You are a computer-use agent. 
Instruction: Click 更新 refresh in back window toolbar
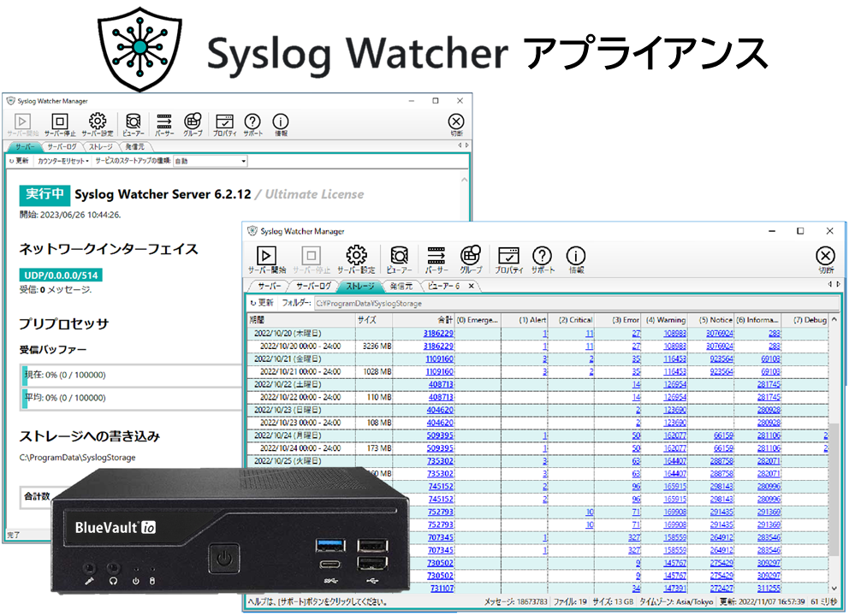(x=19, y=161)
